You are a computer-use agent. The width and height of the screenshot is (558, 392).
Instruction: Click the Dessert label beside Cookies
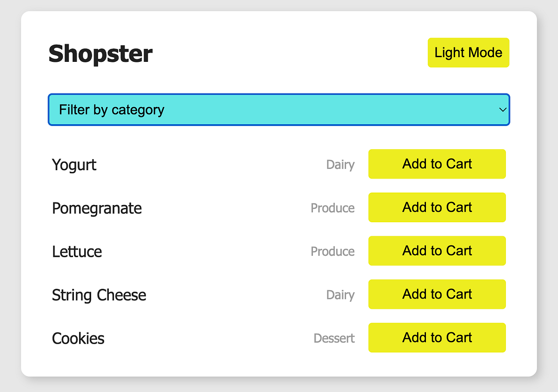point(334,338)
